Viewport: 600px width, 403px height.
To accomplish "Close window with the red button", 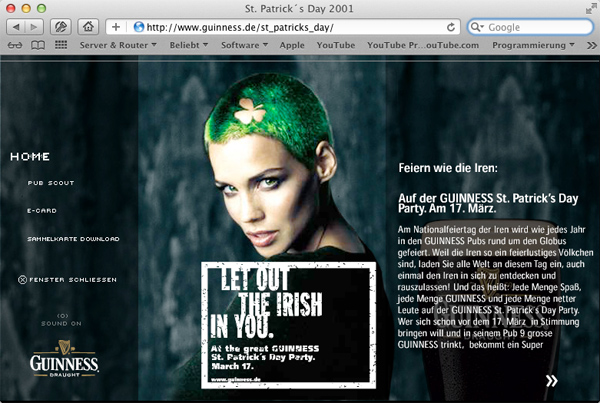I will pyautogui.click(x=11, y=8).
